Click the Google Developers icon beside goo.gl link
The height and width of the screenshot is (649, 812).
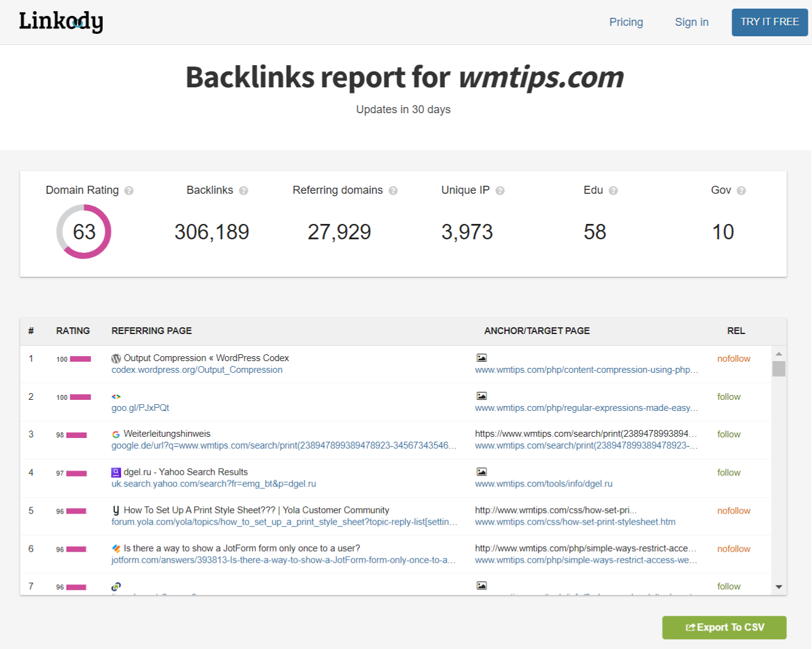116,396
